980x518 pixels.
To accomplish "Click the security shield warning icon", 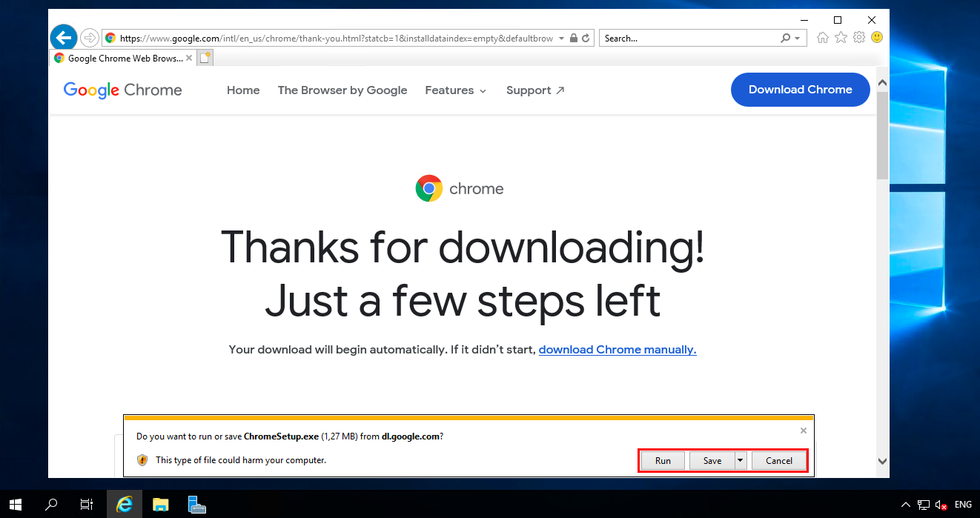I will tap(142, 460).
